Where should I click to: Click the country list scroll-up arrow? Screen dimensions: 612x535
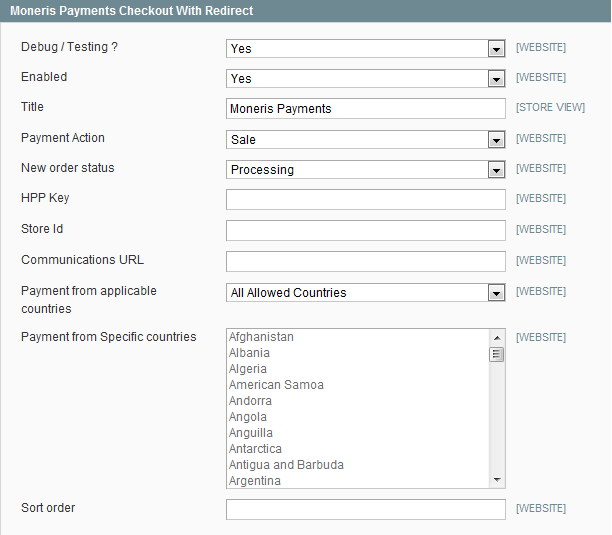point(497,338)
